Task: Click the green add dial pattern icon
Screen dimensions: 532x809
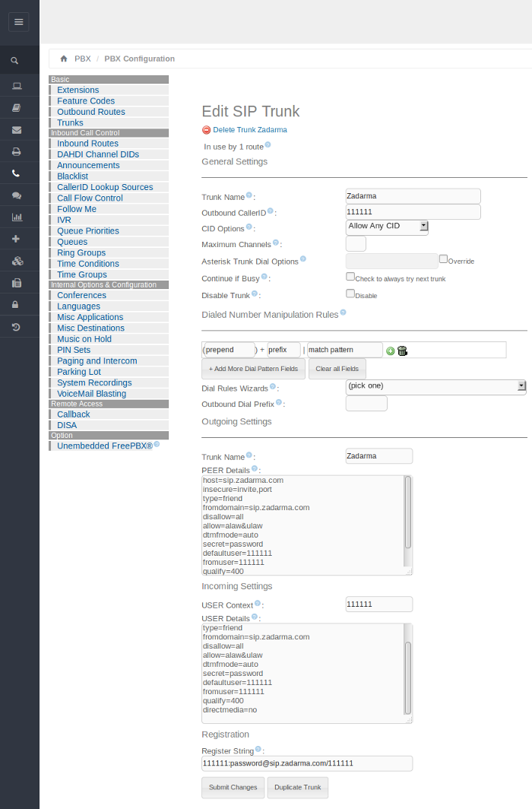Action: [x=390, y=351]
